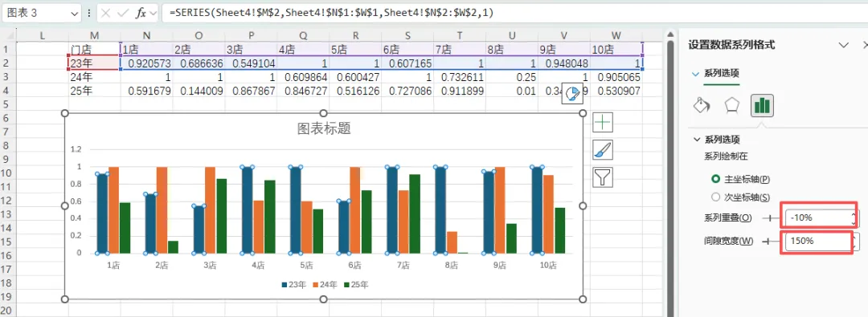
Task: Click the 间隙宽度 slider
Action: coord(769,242)
